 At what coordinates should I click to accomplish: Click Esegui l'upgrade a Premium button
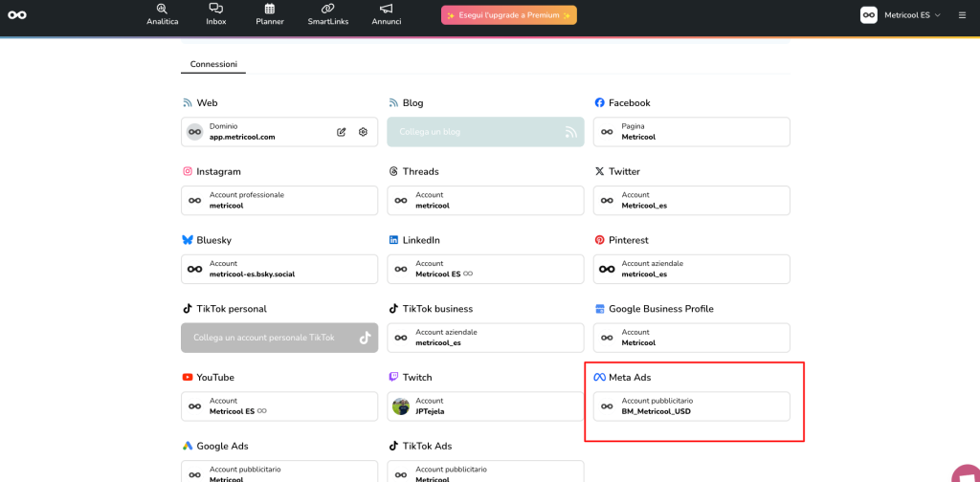pos(508,15)
